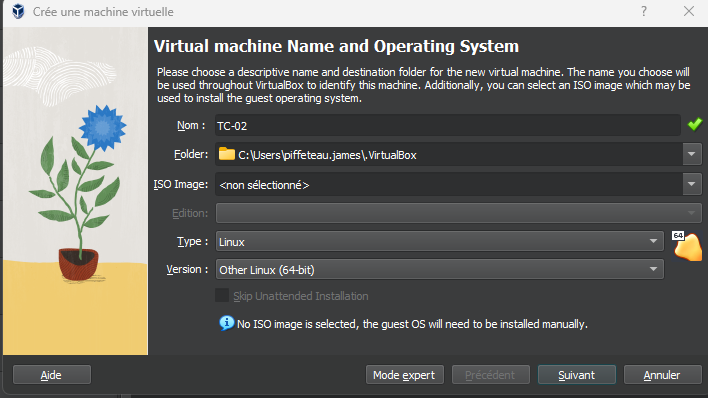Open help with the Aide button

tap(51, 375)
